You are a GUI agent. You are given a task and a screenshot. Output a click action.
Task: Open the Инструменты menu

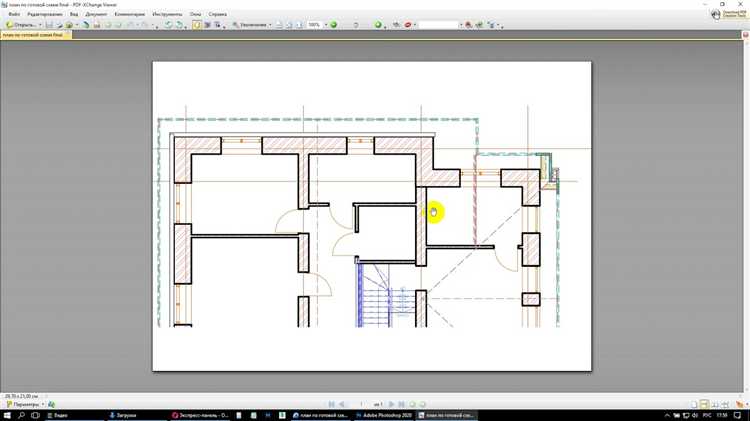[x=167, y=15]
